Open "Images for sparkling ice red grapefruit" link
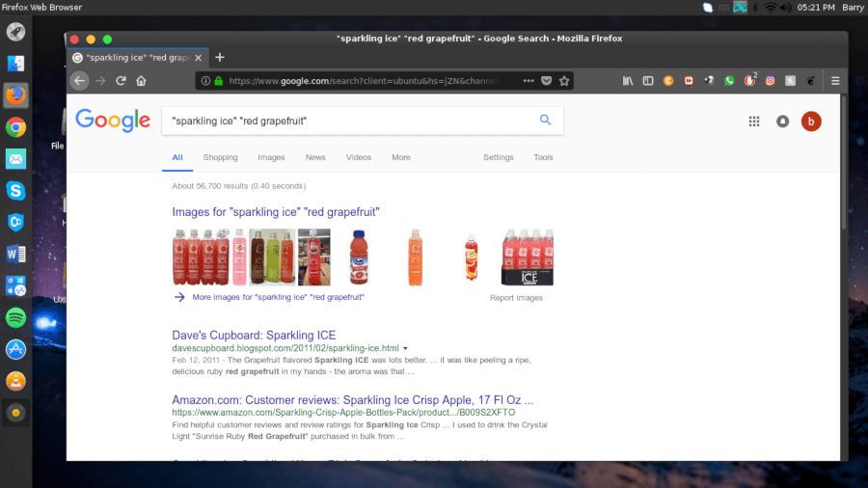The height and width of the screenshot is (488, 868). pyautogui.click(x=276, y=212)
